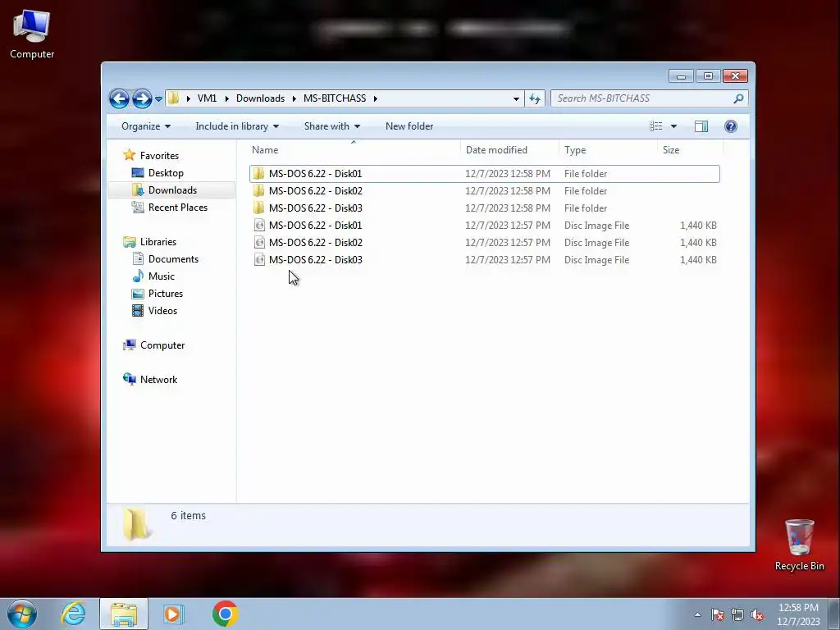Launch Windows Media Player from taskbar
The image size is (840, 630).
tap(174, 614)
